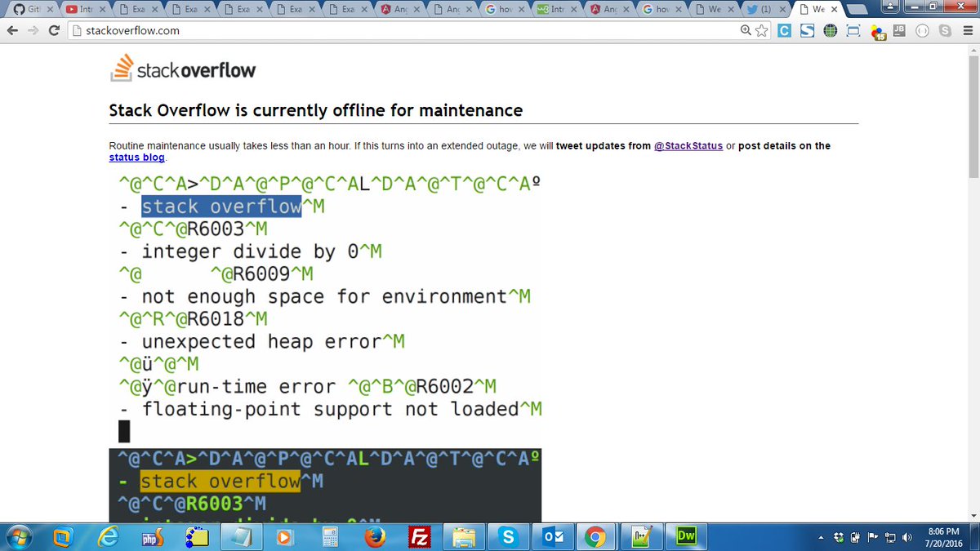Click the zoom magnifier icon in address bar

coord(746,31)
